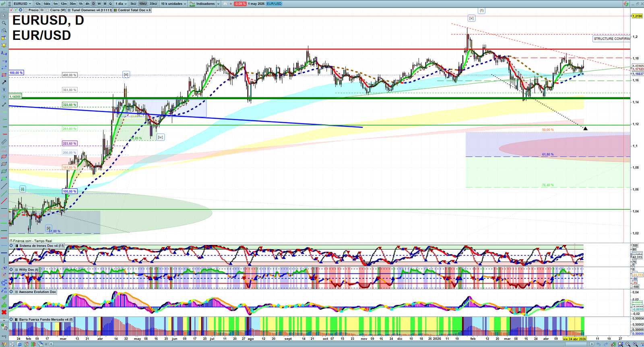Select the Q quarterly timeframe button

[x=110, y=4]
